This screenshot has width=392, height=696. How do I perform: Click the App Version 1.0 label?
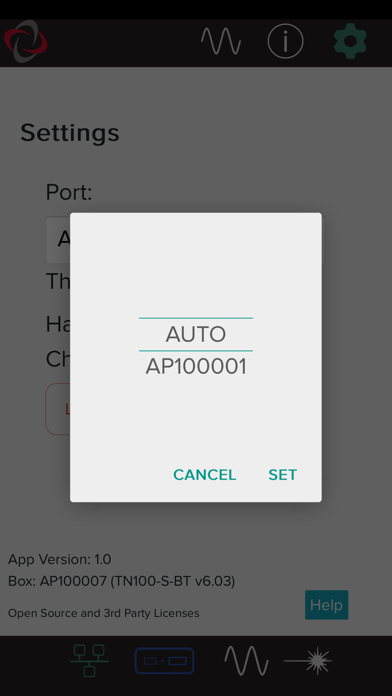click(59, 559)
